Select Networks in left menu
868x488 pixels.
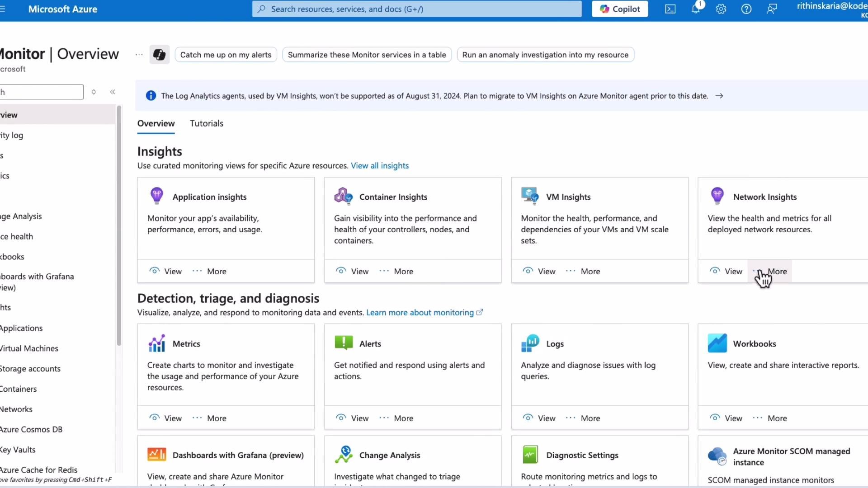click(x=57, y=409)
